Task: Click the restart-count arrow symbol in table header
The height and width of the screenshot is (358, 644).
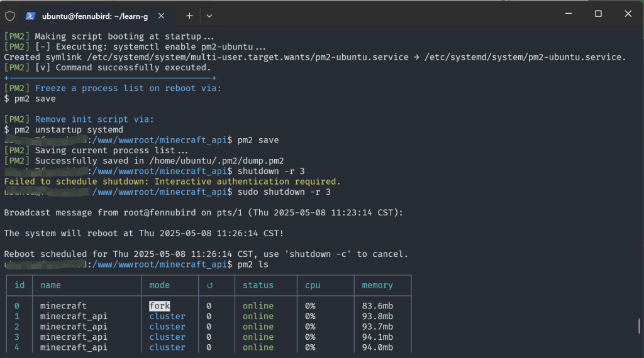Action: [x=209, y=285]
